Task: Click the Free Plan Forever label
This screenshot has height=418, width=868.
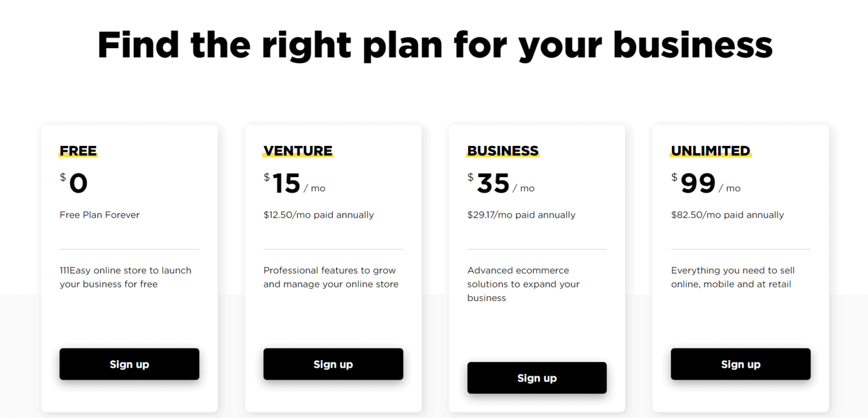Action: click(x=99, y=214)
